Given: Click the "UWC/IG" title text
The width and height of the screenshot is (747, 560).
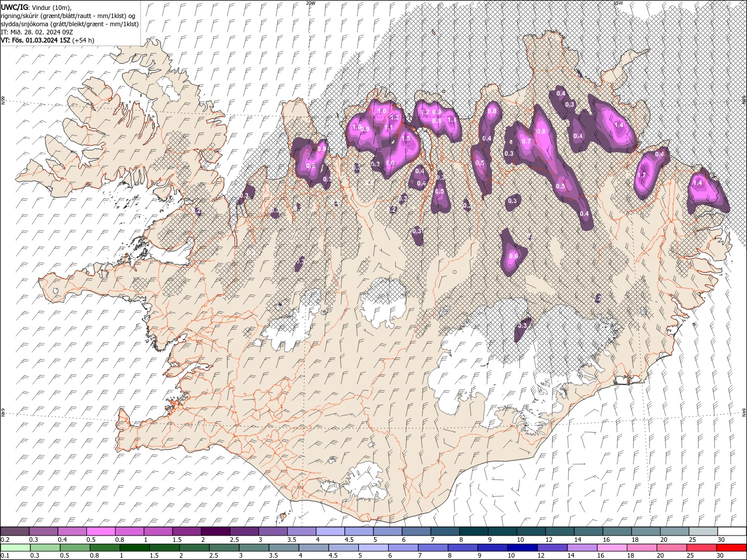Looking at the screenshot, I should pos(13,6).
